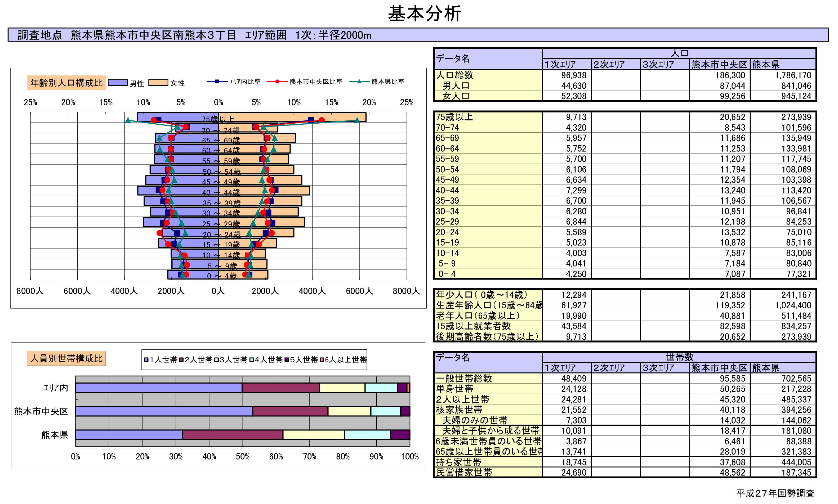Select the 夫婦と子供から成る世帯 row label

pos(488,431)
